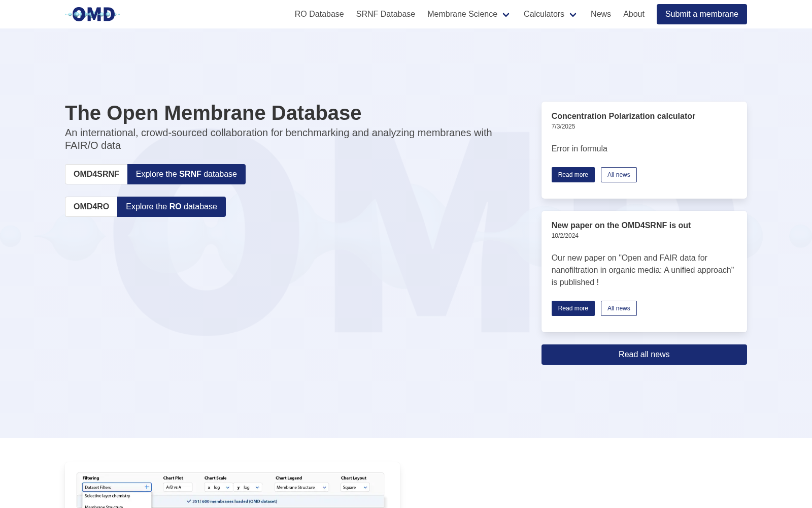812x508 pixels.
Task: Click the OMD4RO label button
Action: click(x=91, y=207)
